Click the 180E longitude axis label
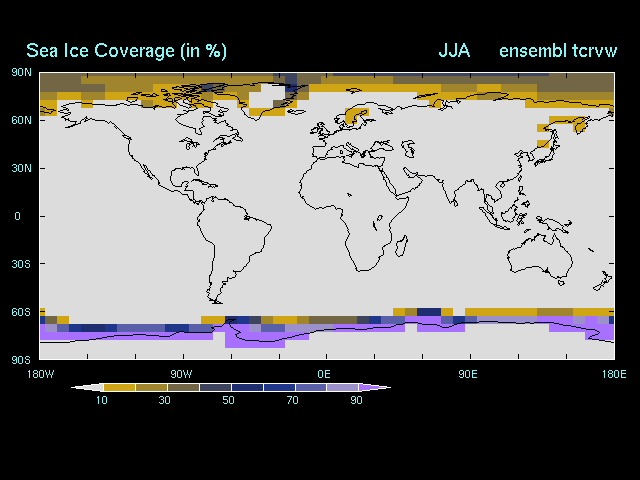 pyautogui.click(x=614, y=374)
